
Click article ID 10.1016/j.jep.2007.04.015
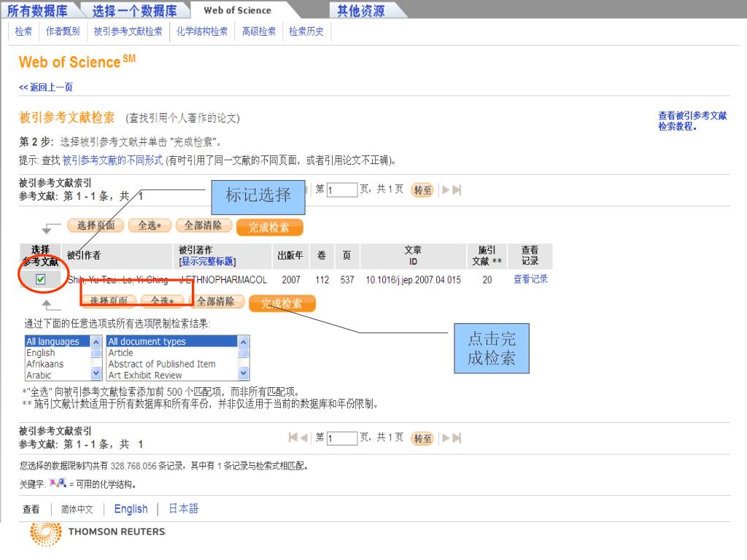pos(413,280)
